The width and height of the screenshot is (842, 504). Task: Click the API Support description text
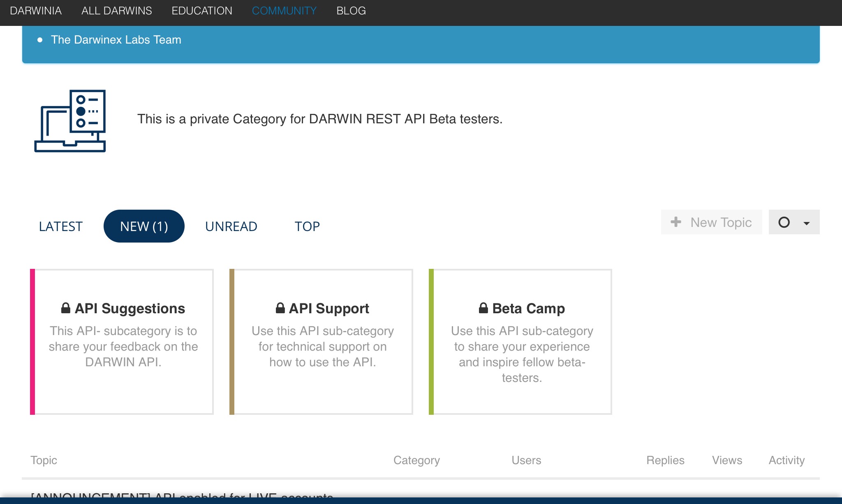323,347
